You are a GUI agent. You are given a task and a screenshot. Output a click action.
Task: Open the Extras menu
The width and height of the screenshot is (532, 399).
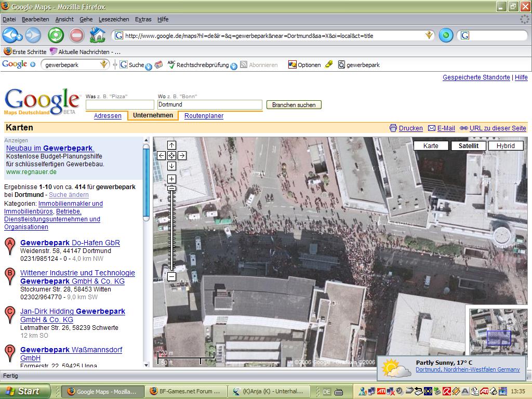click(143, 19)
